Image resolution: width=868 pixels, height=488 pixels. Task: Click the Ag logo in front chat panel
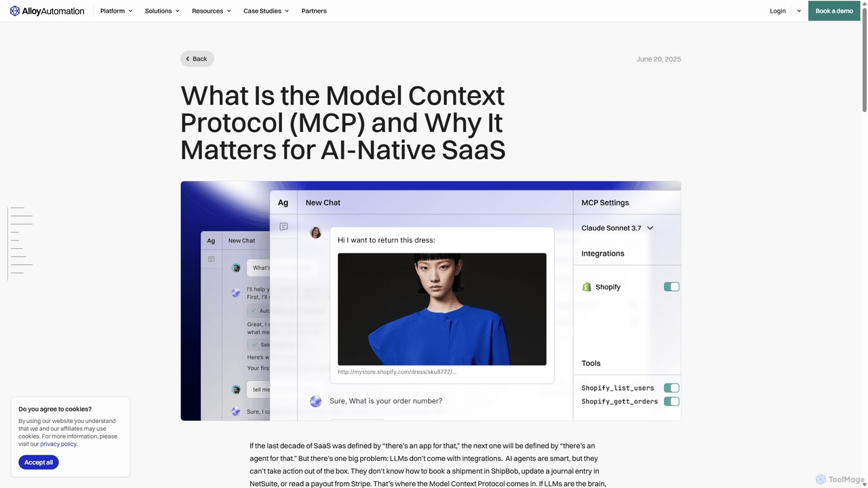(283, 203)
